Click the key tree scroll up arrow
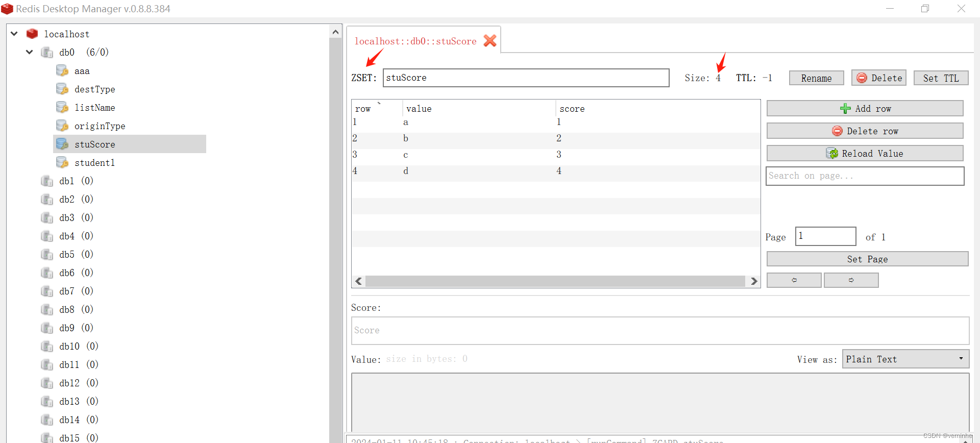Viewport: 980px width, 443px height. tap(335, 32)
